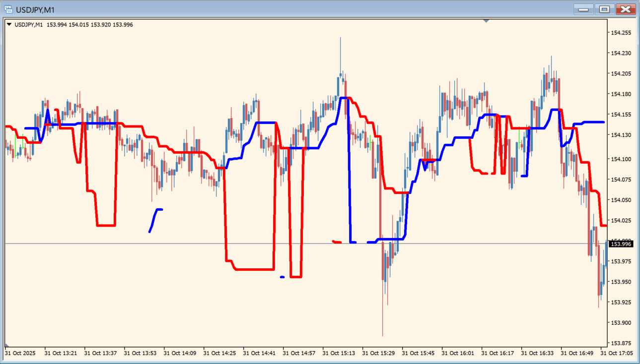Click the 31 Oct 13:21 time label

pyautogui.click(x=61, y=354)
